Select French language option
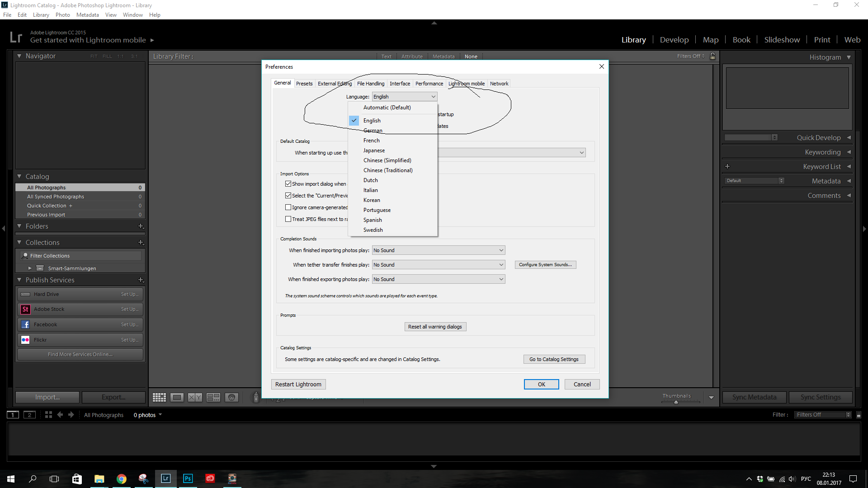The image size is (868, 488). tap(372, 140)
